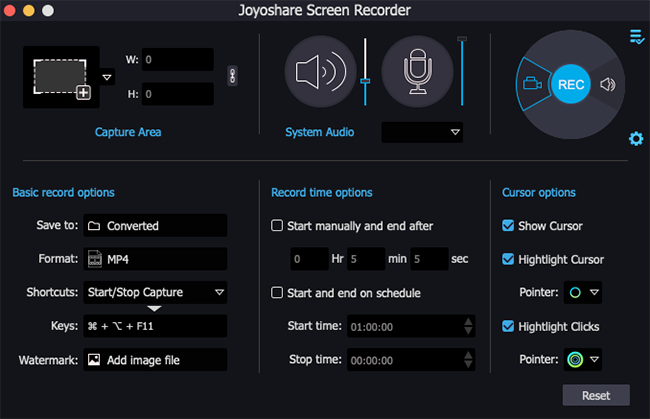Open the microphone device dropdown
The width and height of the screenshot is (650, 419).
tap(422, 132)
